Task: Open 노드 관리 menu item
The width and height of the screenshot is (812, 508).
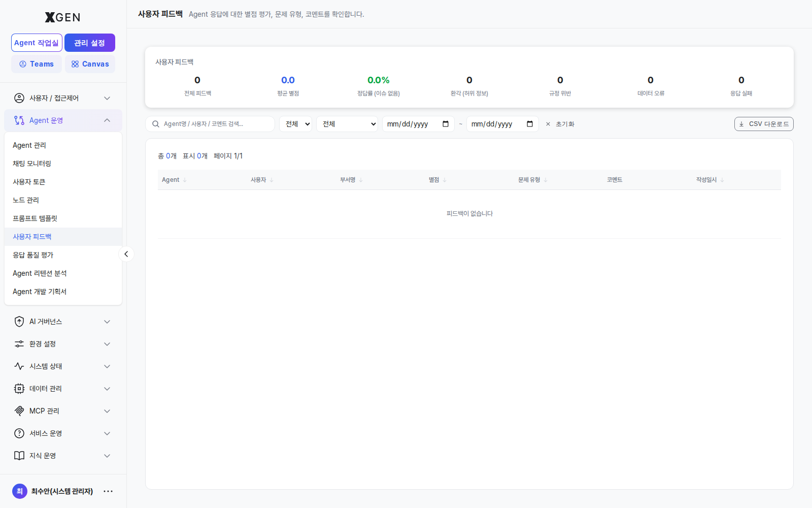Action: click(x=63, y=200)
